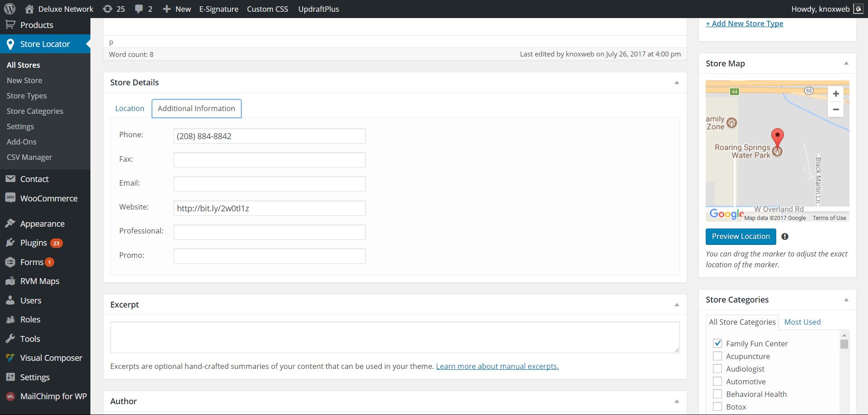Zoom in on the store map

[x=835, y=94]
